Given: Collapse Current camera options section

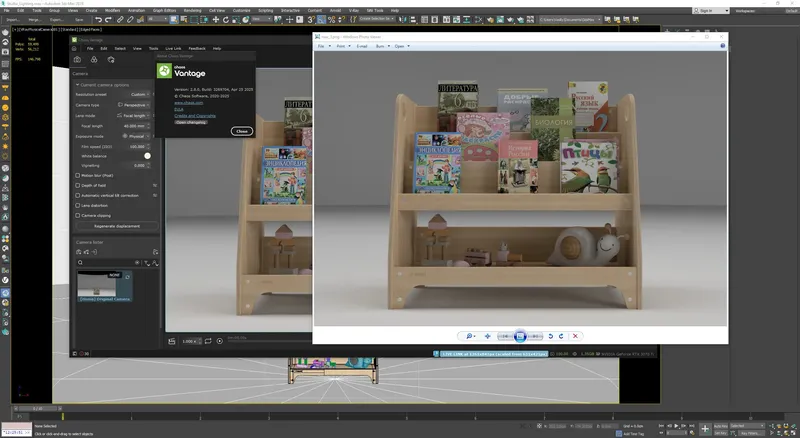Looking at the screenshot, I should 78,84.
